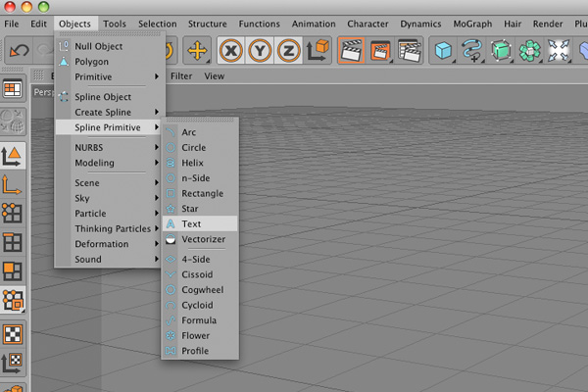The image size is (588, 392).
Task: Expand the Create Spline submenu
Action: [x=110, y=112]
